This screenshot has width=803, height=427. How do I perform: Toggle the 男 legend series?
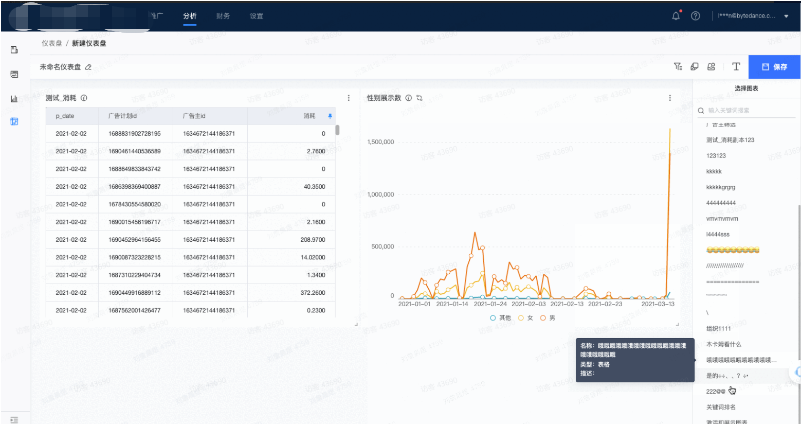click(549, 317)
